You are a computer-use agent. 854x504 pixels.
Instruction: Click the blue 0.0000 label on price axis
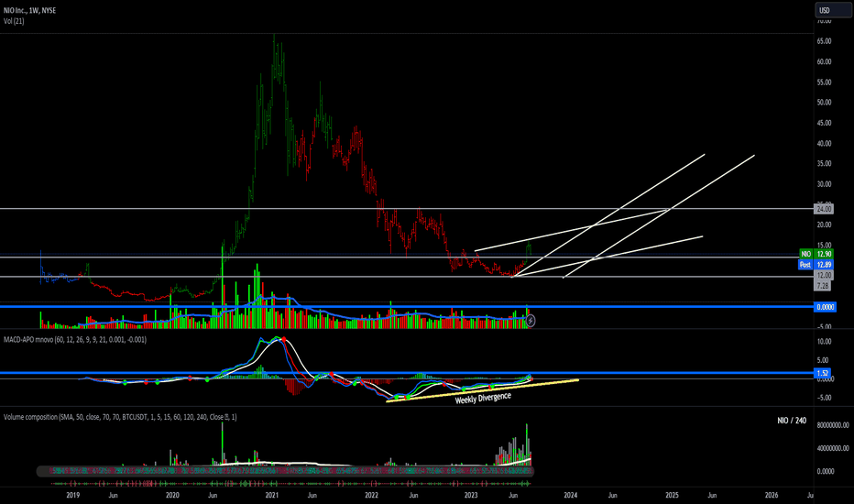pyautogui.click(x=825, y=307)
